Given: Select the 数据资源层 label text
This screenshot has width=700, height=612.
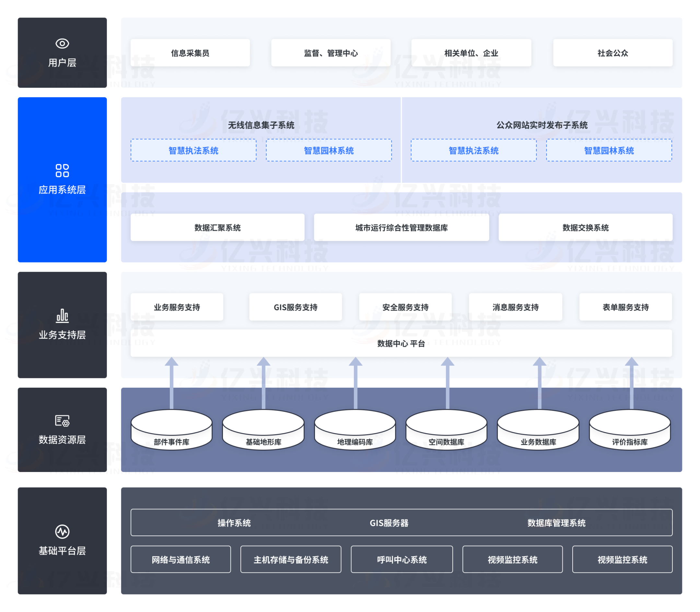Looking at the screenshot, I should click(62, 440).
